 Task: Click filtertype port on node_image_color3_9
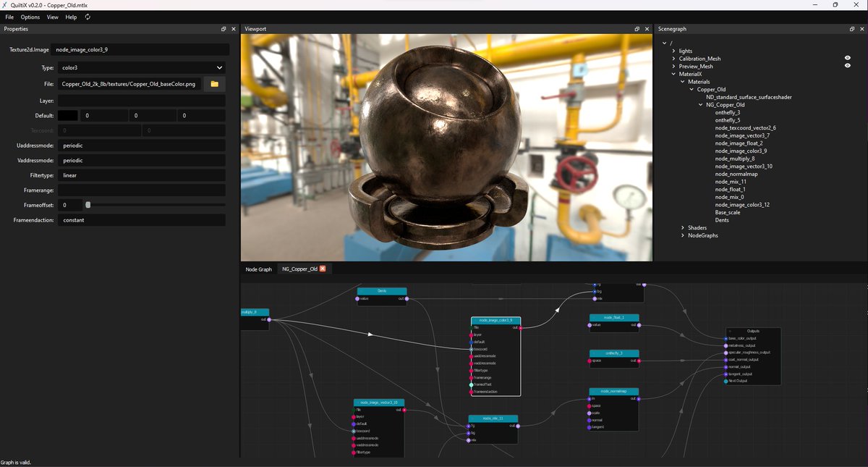[x=472, y=370]
